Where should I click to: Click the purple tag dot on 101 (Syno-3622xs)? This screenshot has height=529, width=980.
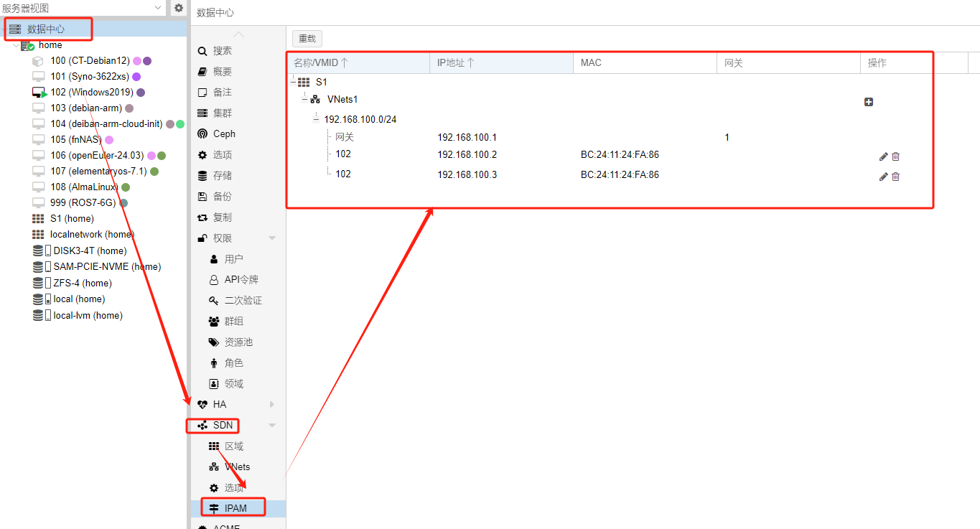(x=136, y=77)
